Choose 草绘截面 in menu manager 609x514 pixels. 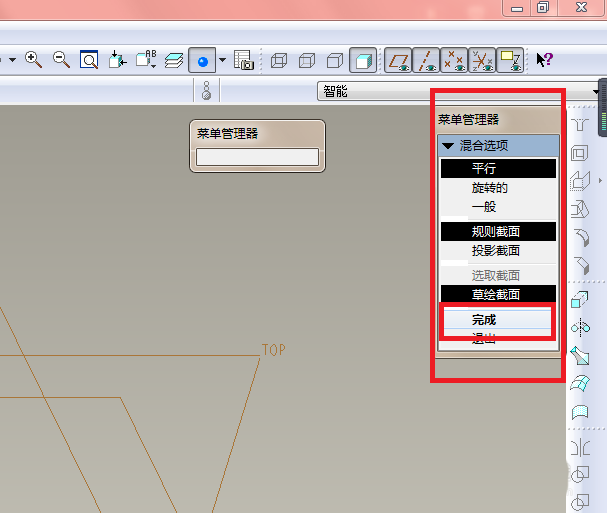pyautogui.click(x=498, y=294)
